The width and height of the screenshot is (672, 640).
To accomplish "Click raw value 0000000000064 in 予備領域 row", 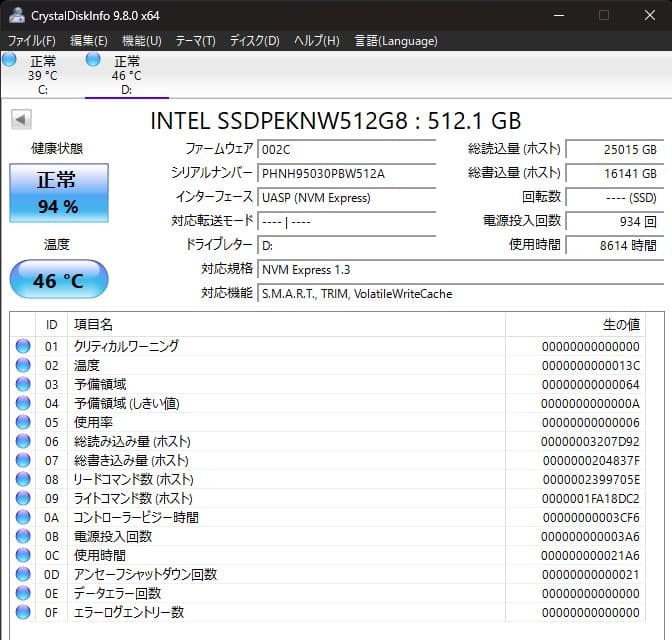I will [591, 385].
